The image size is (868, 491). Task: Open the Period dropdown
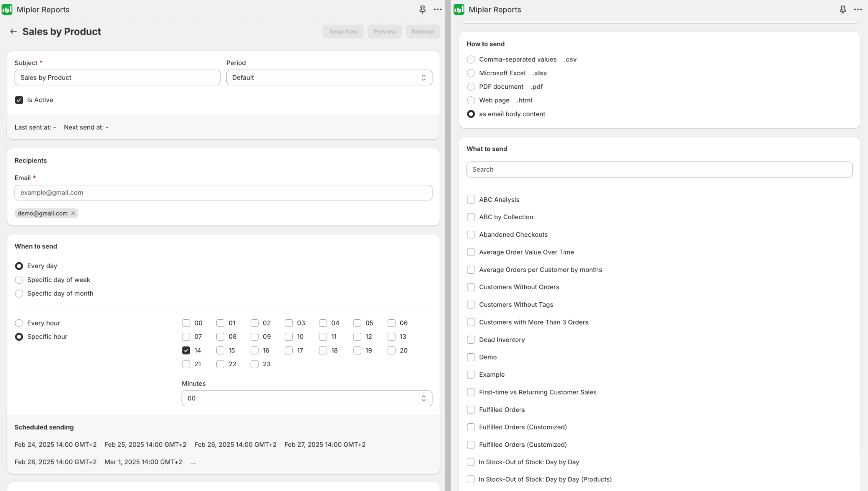pyautogui.click(x=329, y=78)
